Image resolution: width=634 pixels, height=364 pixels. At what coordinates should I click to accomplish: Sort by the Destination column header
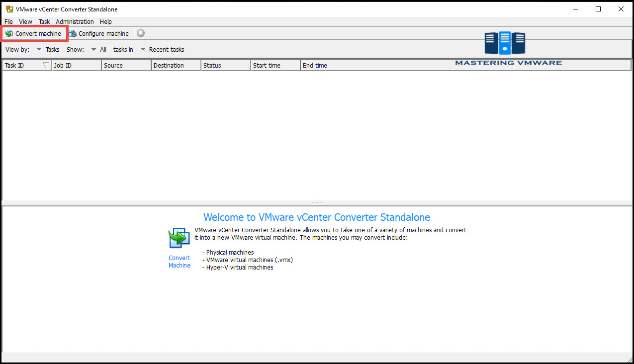176,65
